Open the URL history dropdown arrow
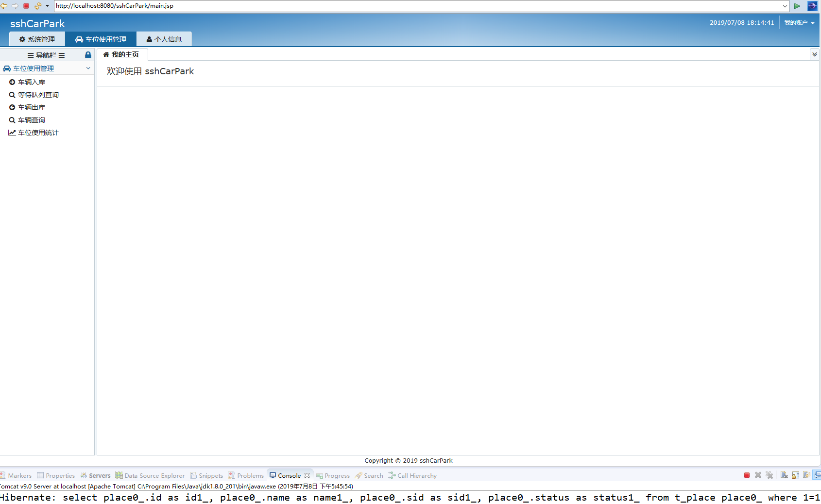This screenshot has width=821, height=504. 785,6
